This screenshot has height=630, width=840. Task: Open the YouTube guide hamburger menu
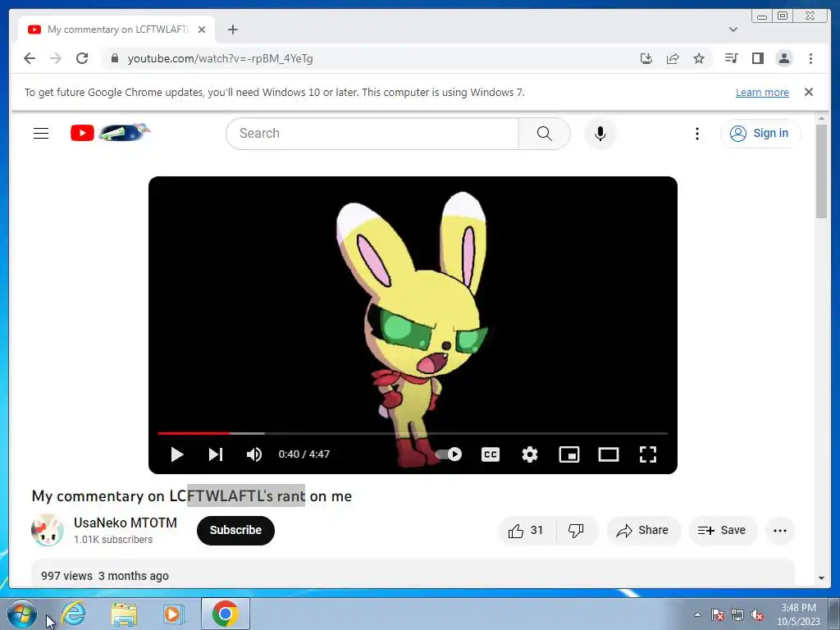(x=41, y=134)
